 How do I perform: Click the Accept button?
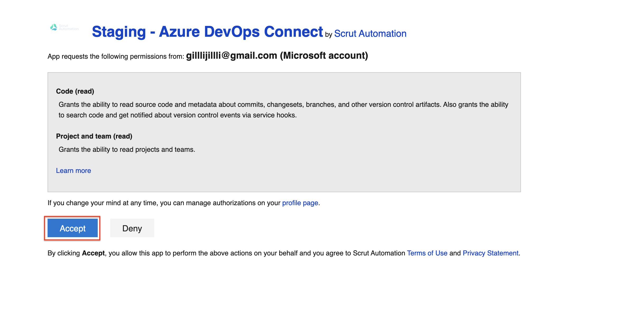[73, 228]
